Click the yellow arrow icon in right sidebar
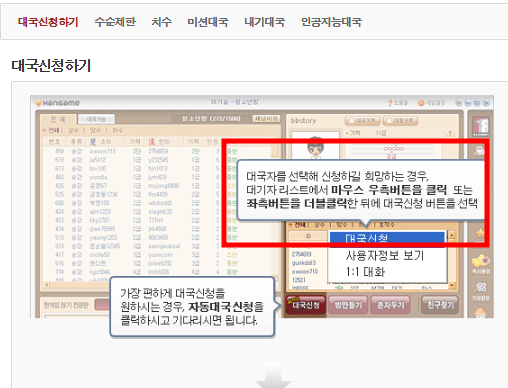 click(x=480, y=261)
